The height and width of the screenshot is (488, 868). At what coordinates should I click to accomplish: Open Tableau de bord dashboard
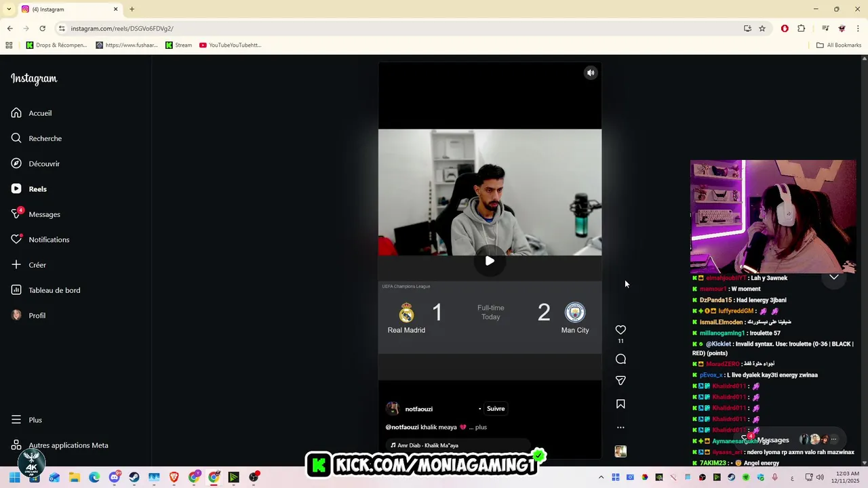46,290
